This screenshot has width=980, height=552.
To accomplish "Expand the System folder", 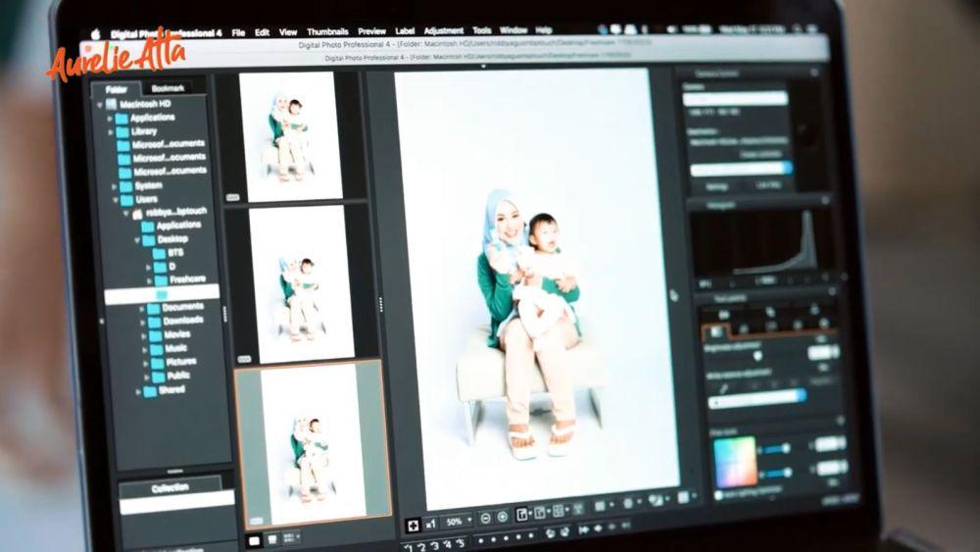I will (114, 186).
